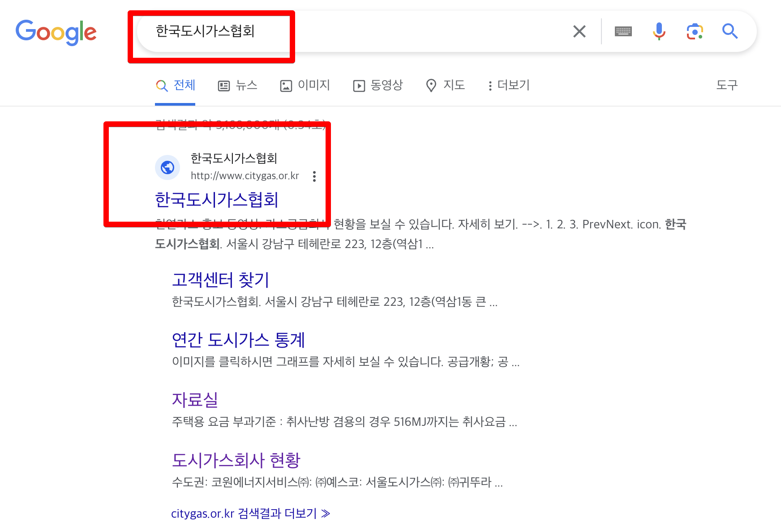Click the globe favicon of citygas.or.kr result
781x532 pixels.
(167, 167)
